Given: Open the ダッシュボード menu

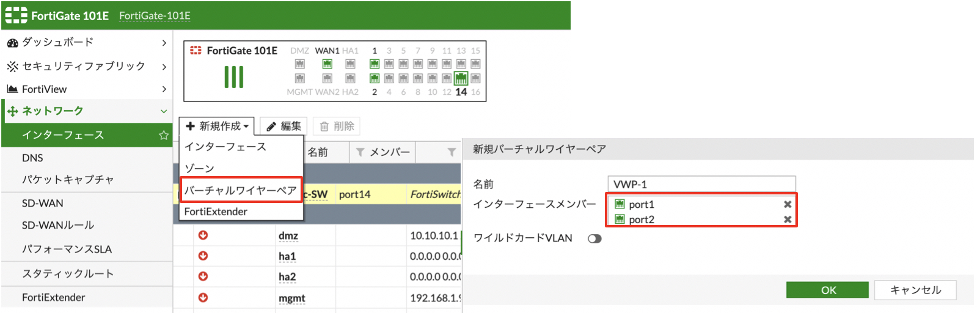Looking at the screenshot, I should [58, 42].
